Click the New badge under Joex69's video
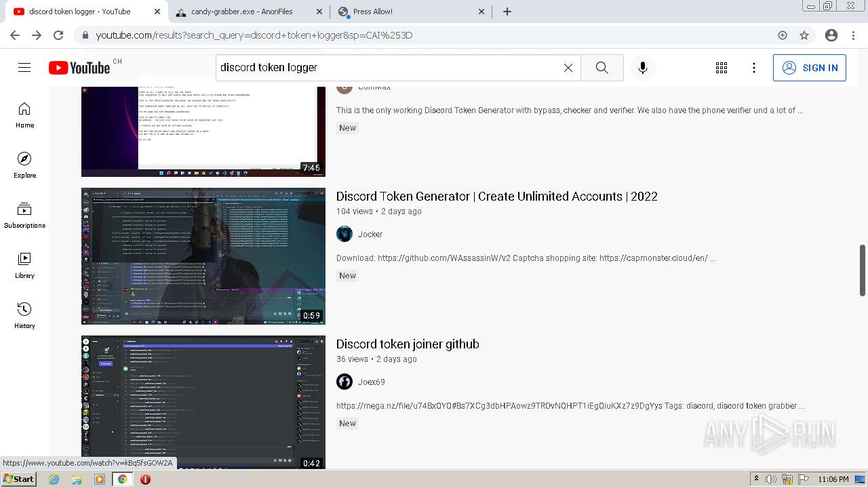The image size is (868, 488). [348, 423]
